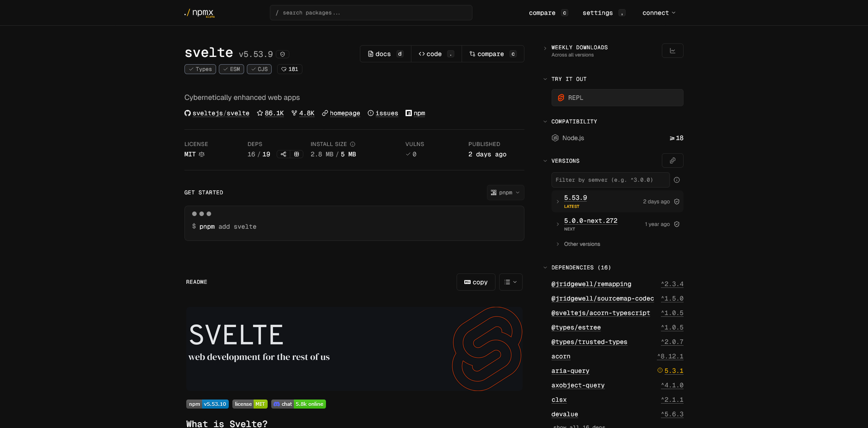This screenshot has height=428, width=868.
Task: Open acorn dependency link
Action: click(561, 356)
